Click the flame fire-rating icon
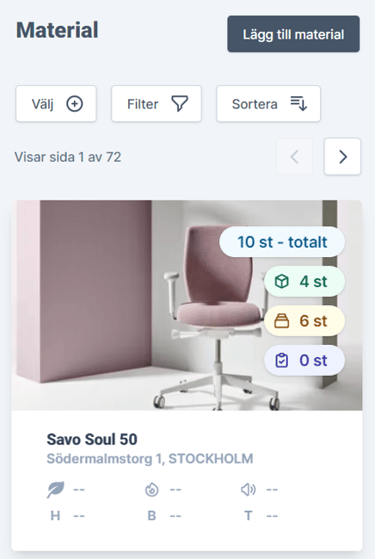Screen dimensions: 375x559 151,489
